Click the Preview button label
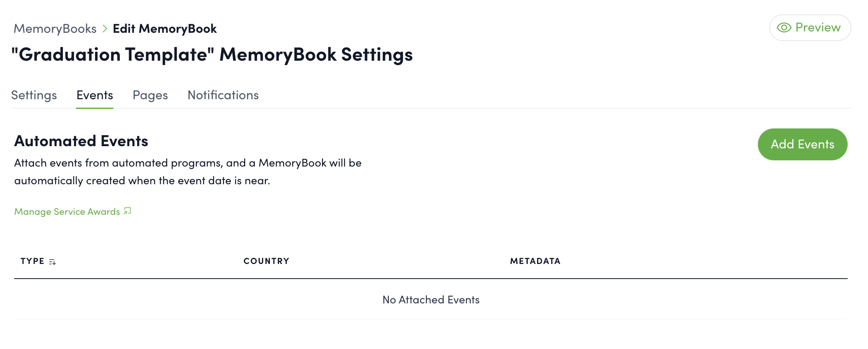The width and height of the screenshot is (868, 349). (x=818, y=27)
